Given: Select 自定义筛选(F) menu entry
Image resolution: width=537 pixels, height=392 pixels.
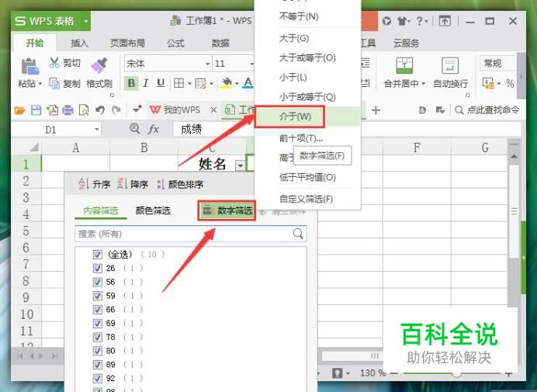Looking at the screenshot, I should coord(306,199).
